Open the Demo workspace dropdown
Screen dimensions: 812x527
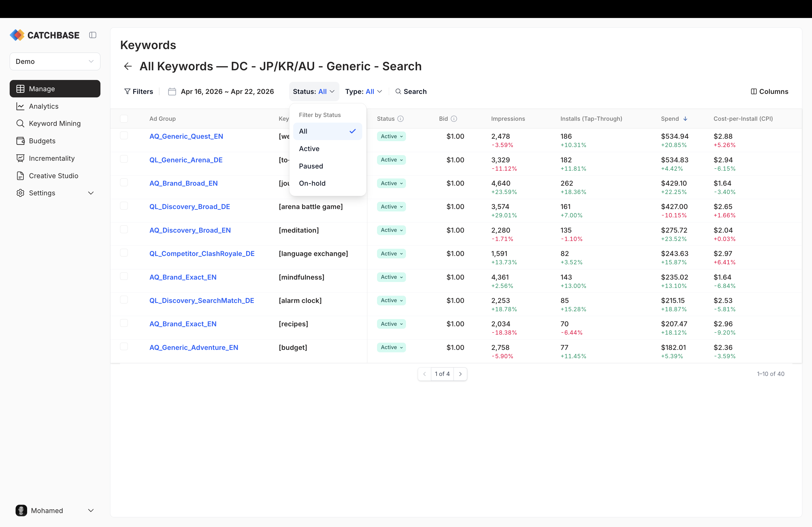coord(55,61)
